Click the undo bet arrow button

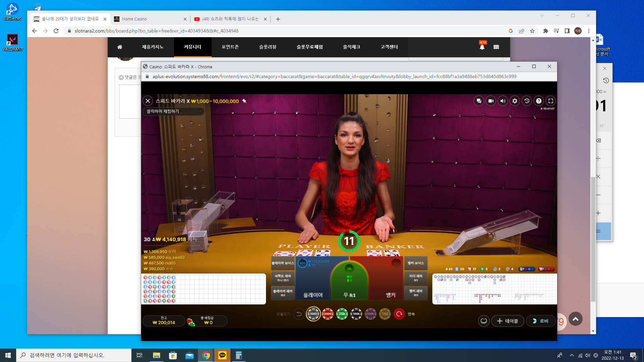(x=299, y=314)
